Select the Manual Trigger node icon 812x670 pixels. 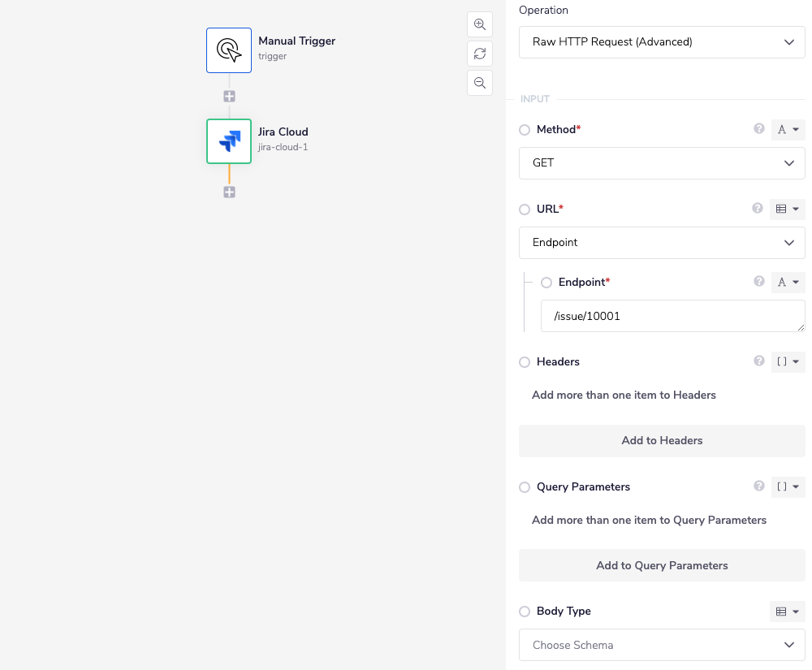pyautogui.click(x=229, y=50)
